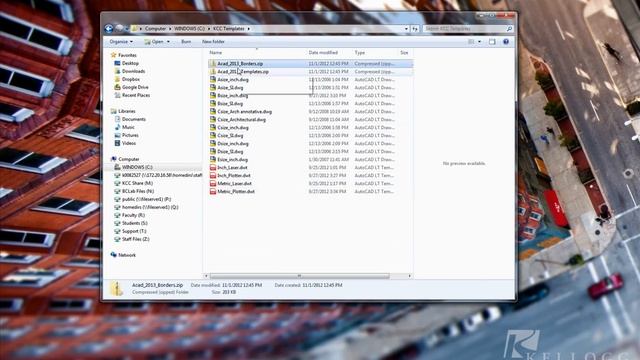Click the Open button in the toolbar
Viewport: 640px width, 360px height.
[154, 42]
